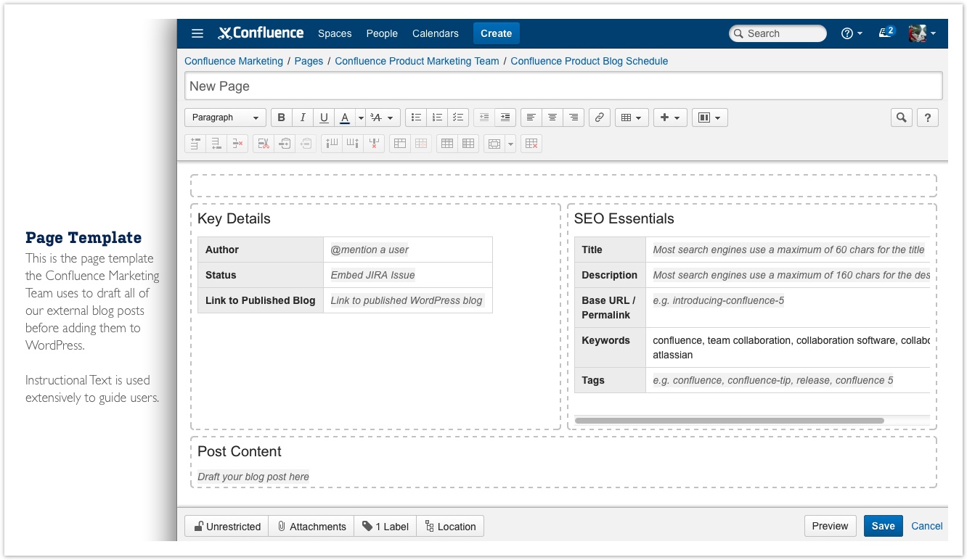
Task: Open find and replace search icon
Action: tap(902, 118)
